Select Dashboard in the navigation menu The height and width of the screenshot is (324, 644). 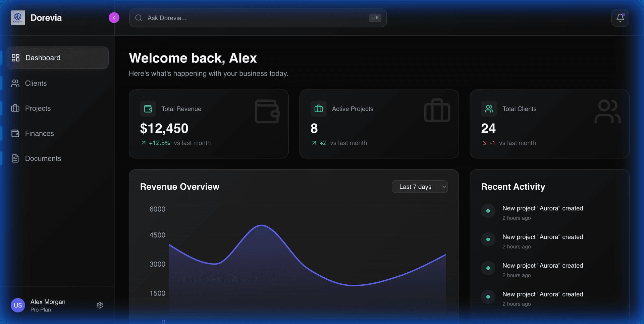43,57
